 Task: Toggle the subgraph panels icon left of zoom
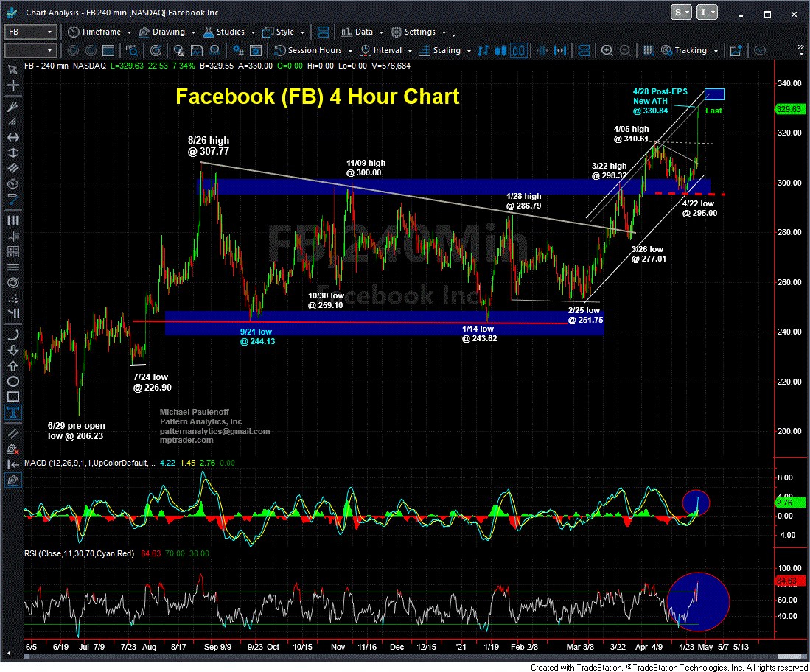tap(584, 50)
